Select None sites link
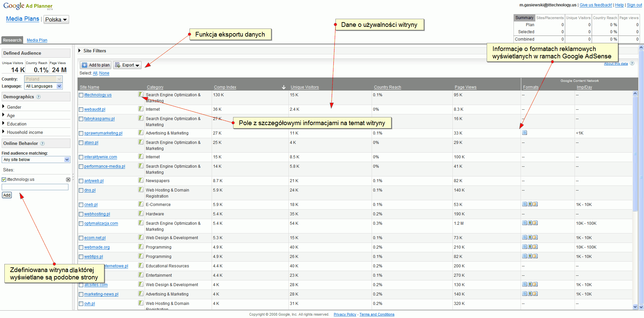The width and height of the screenshot is (644, 318). (104, 73)
